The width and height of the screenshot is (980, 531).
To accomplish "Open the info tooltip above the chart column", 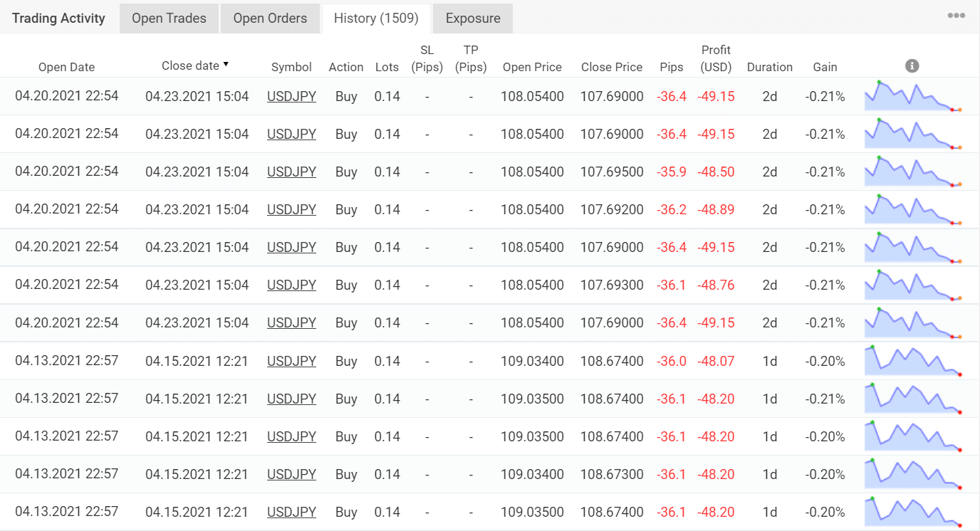I will point(912,65).
